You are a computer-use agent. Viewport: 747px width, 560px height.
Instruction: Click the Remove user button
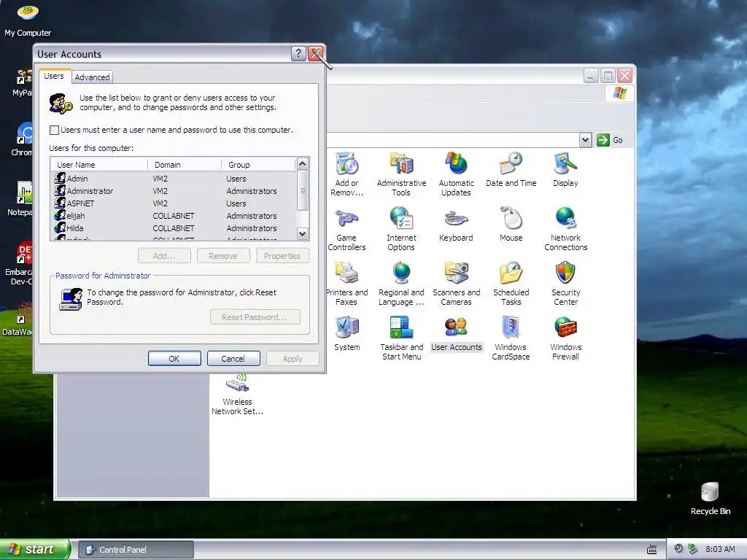point(223,256)
